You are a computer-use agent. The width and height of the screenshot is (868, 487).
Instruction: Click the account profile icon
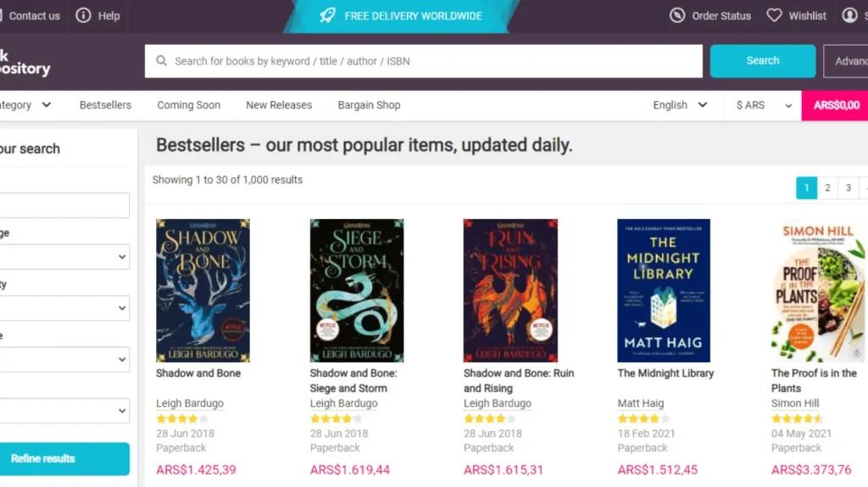849,15
